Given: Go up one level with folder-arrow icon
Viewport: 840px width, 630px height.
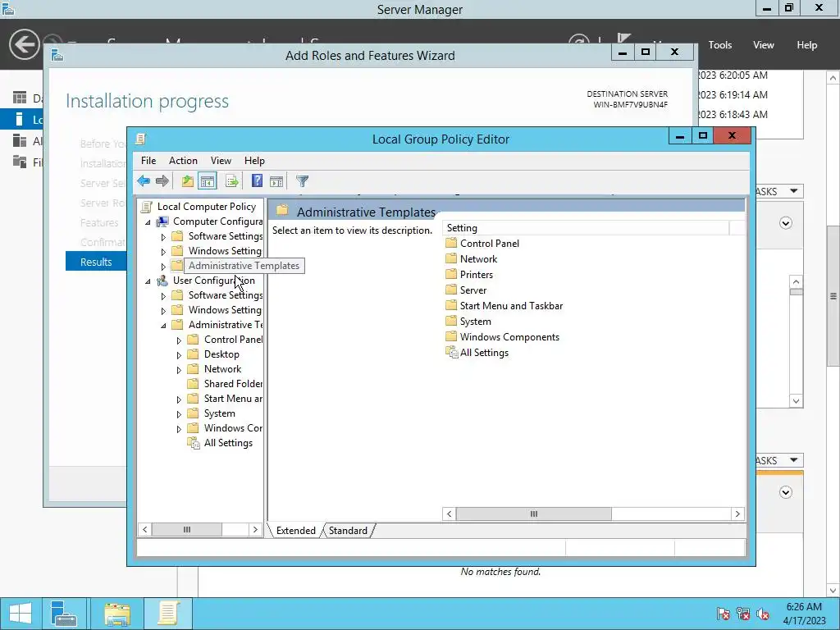Looking at the screenshot, I should [x=187, y=181].
